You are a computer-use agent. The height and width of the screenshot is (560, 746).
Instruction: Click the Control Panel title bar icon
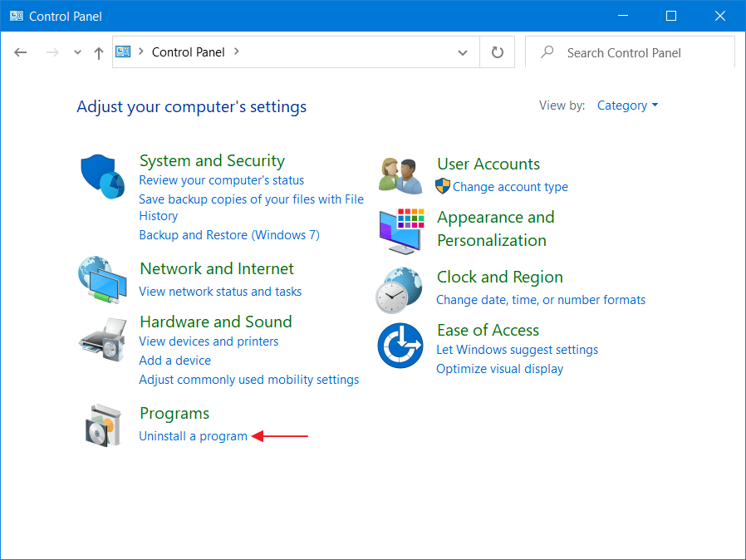coord(17,16)
